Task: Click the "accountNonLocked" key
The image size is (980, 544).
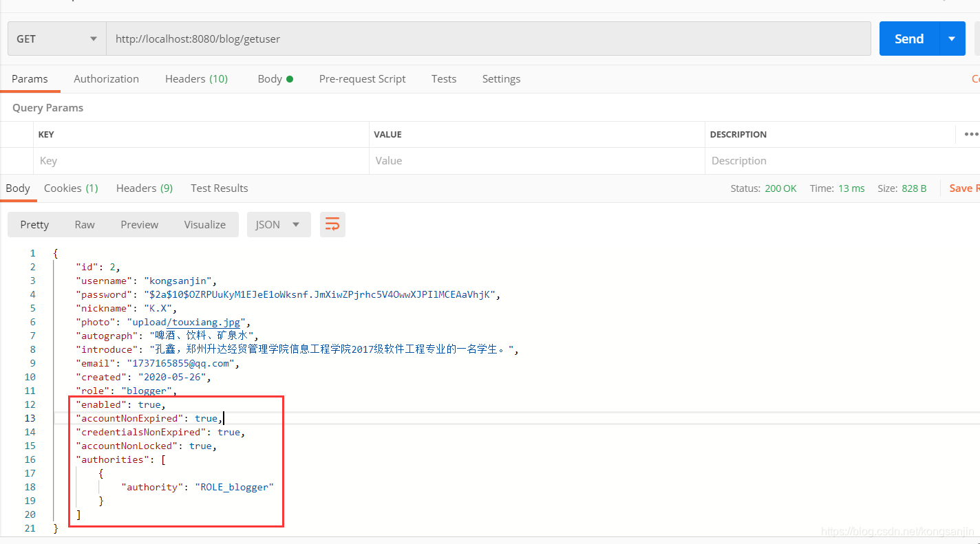Action: pyautogui.click(x=127, y=446)
